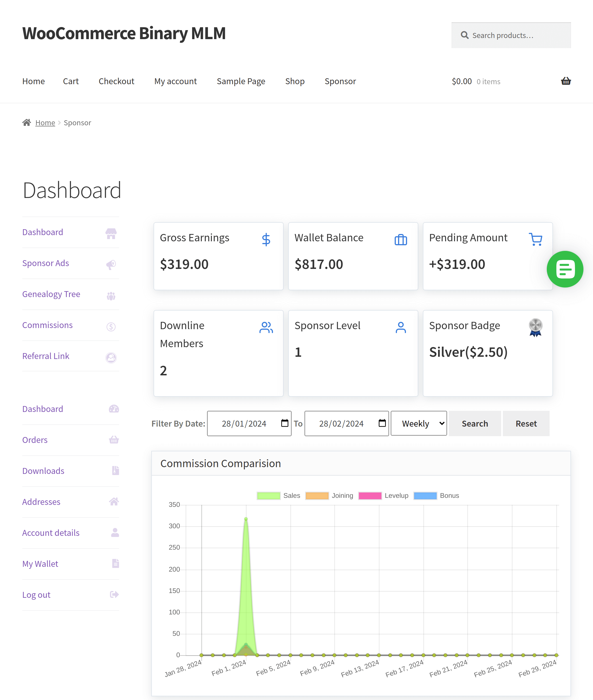
Task: Open the green chat widget button
Action: click(565, 269)
